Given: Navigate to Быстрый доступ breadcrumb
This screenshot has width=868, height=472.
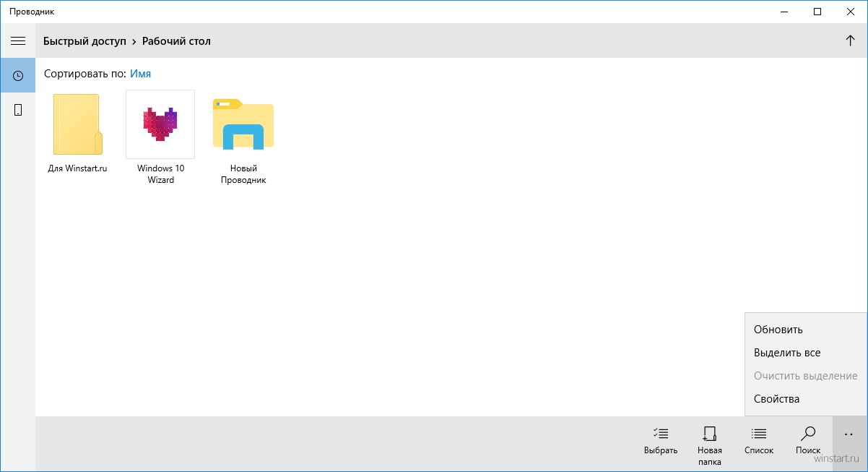Looking at the screenshot, I should pyautogui.click(x=84, y=41).
